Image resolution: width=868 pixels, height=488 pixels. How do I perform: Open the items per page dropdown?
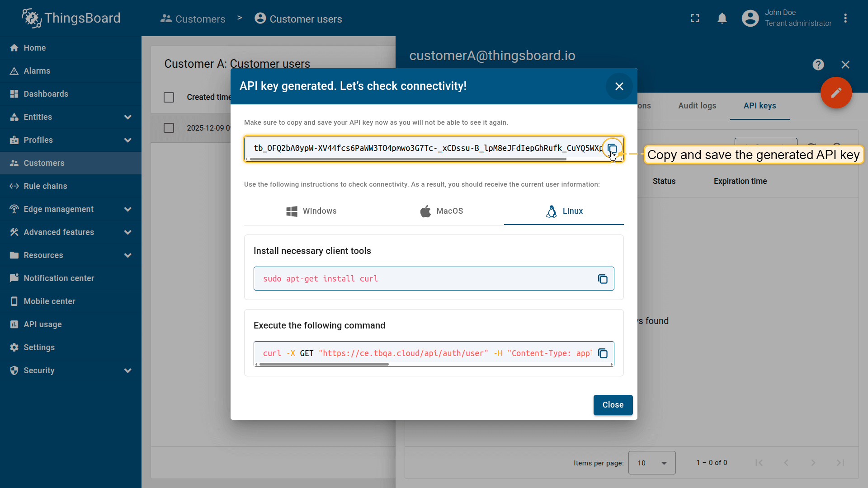(x=651, y=463)
